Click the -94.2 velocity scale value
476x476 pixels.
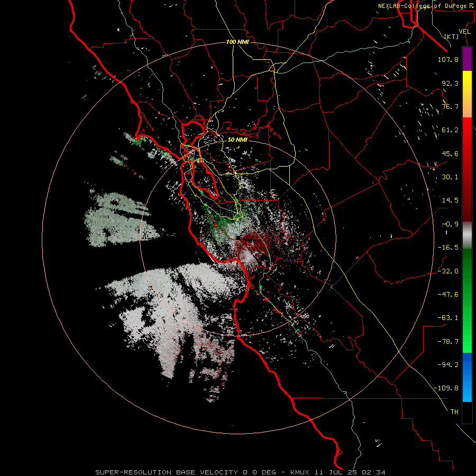pos(448,364)
